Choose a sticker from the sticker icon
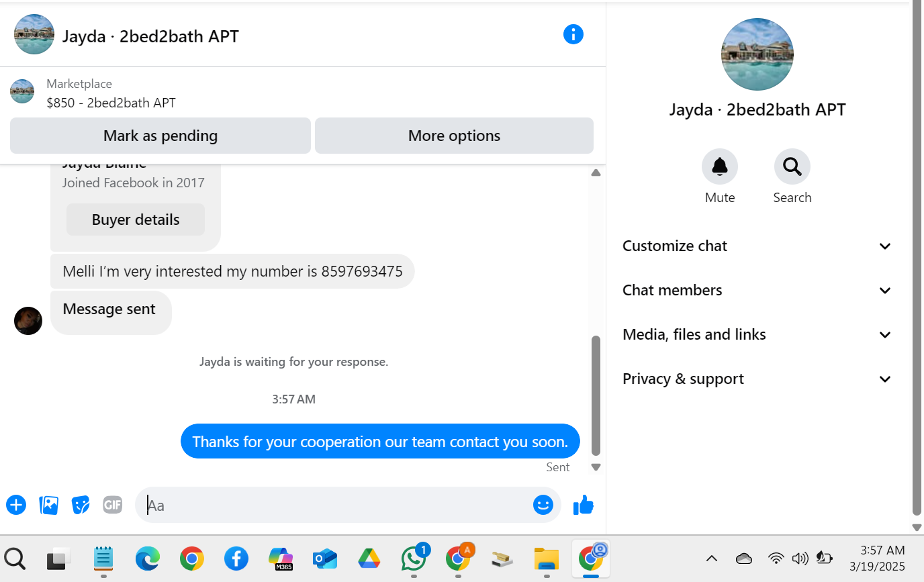The image size is (924, 582). tap(81, 505)
